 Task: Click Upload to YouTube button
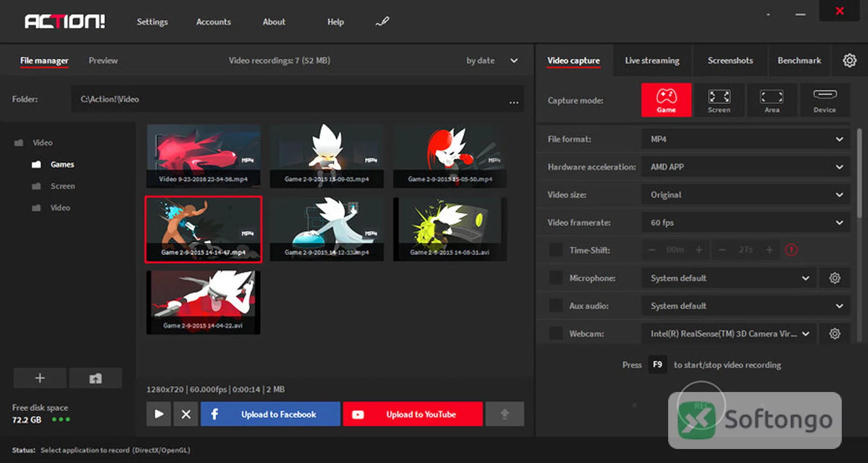tap(413, 414)
